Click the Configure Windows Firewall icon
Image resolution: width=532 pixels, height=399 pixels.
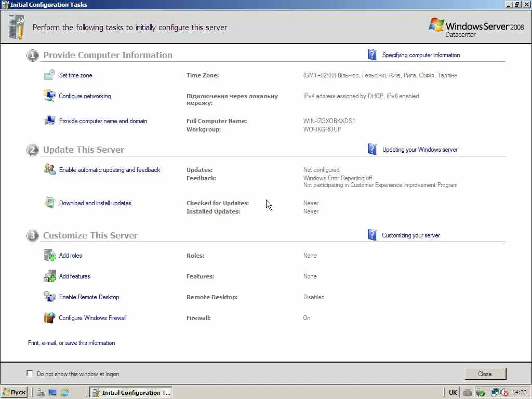point(49,317)
